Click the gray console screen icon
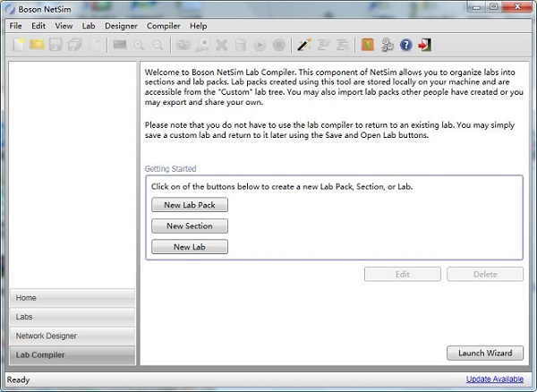Viewport: 537px width, 392px height. 120,45
